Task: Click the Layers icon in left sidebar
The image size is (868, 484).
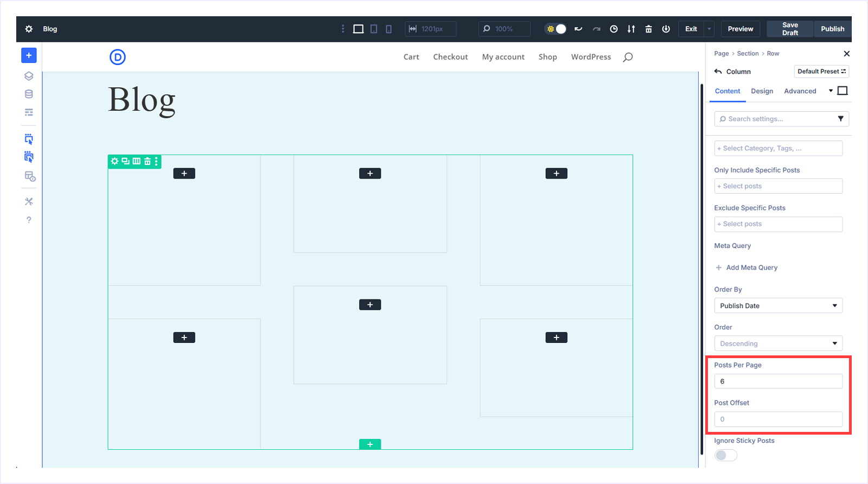Action: [29, 76]
